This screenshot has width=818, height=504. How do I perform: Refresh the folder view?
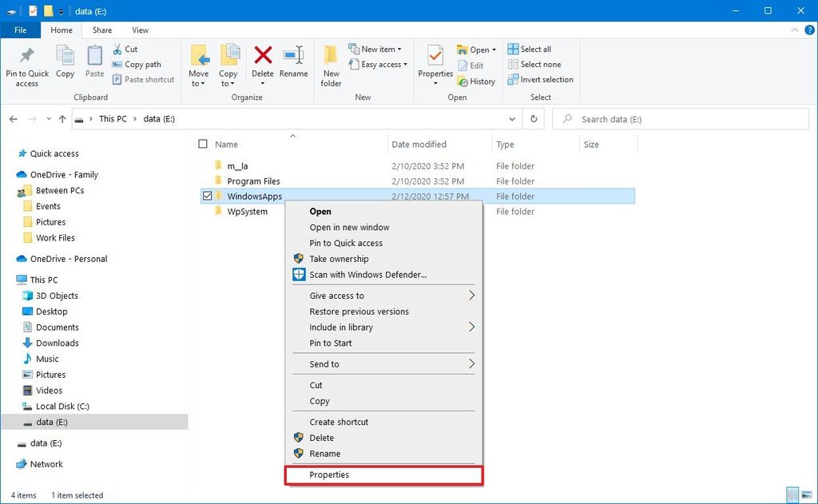tap(533, 118)
